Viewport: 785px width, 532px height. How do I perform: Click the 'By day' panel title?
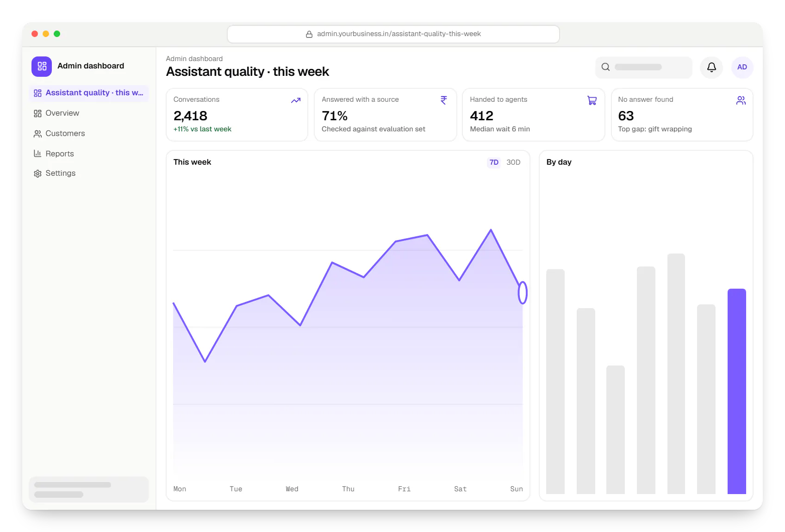(x=559, y=162)
